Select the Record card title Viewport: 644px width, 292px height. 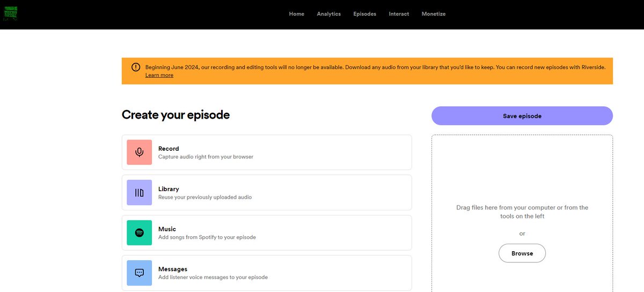point(169,149)
